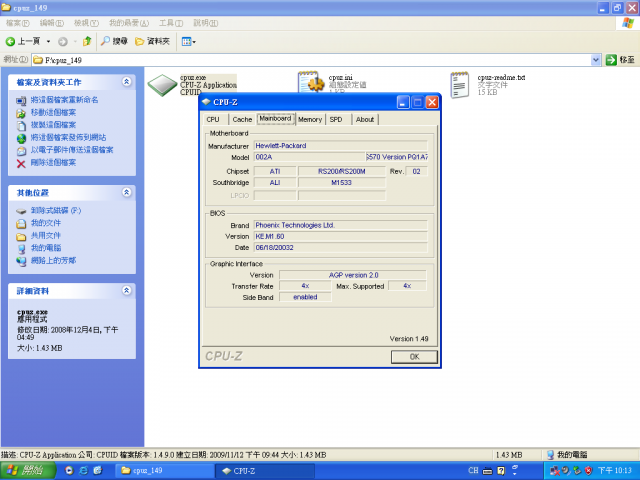The width and height of the screenshot is (640, 480).
Task: Click the language bar keyboard icon
Action: point(487,471)
